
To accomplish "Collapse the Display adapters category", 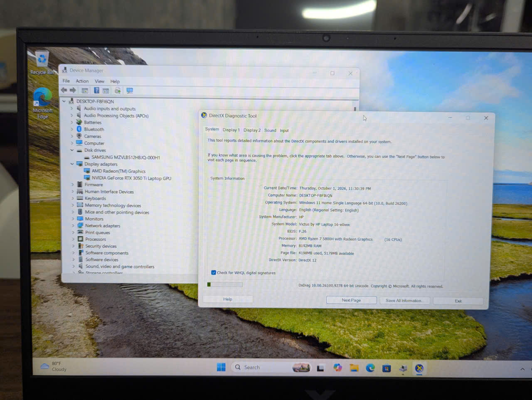I will click(x=72, y=164).
